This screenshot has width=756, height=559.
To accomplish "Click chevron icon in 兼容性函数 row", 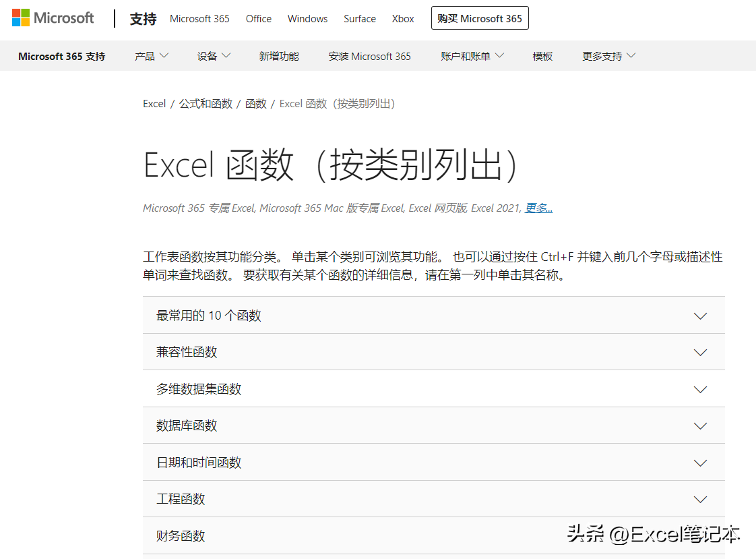I will pos(700,353).
